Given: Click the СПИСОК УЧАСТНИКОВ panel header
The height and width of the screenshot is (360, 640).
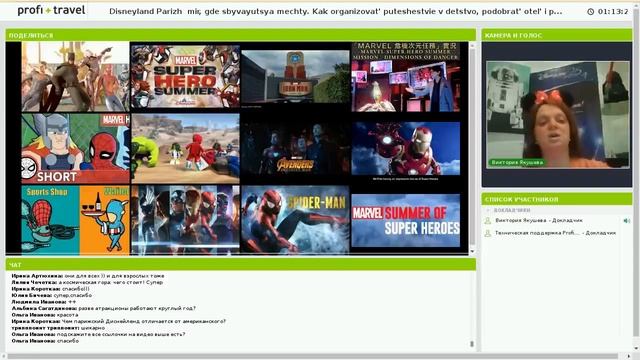Looking at the screenshot, I should 557,199.
